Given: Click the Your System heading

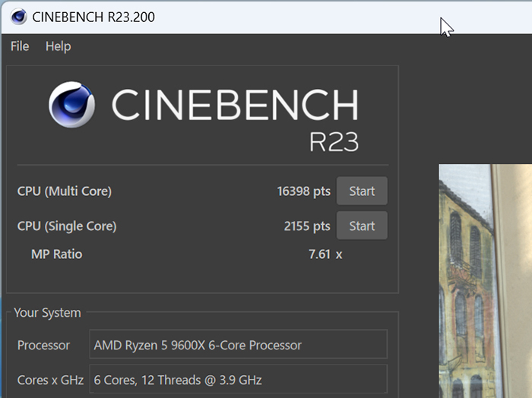Looking at the screenshot, I should tap(47, 313).
